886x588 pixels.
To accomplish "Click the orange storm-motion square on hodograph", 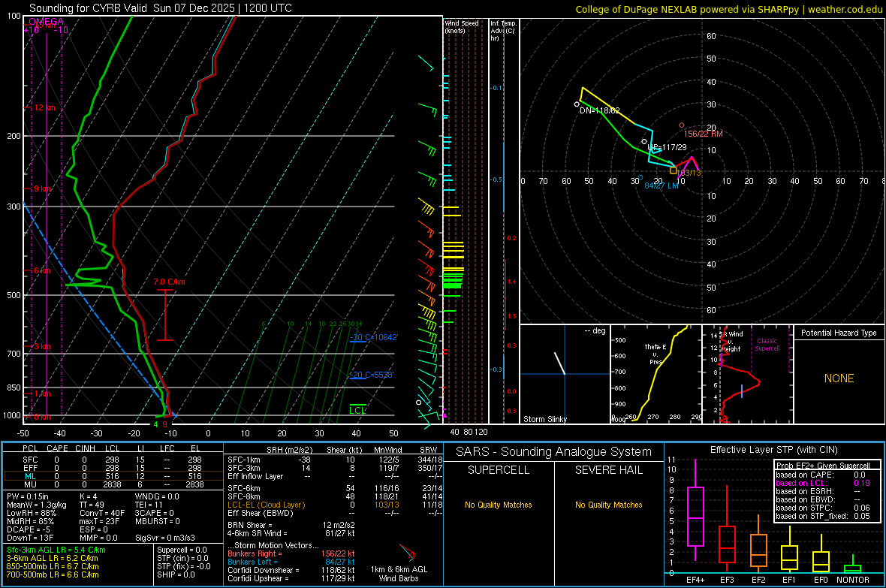I will pyautogui.click(x=673, y=170).
